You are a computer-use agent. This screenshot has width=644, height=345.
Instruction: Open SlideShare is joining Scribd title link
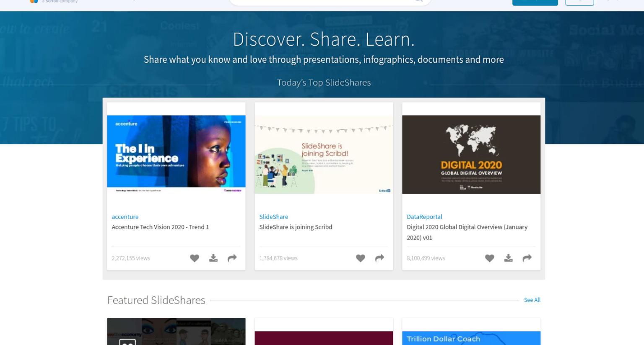(x=296, y=227)
